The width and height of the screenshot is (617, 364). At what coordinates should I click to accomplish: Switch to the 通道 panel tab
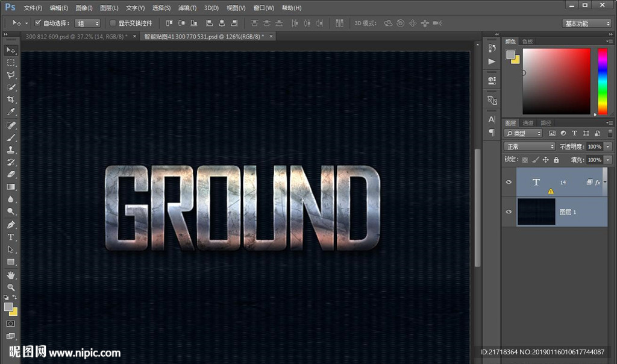(528, 123)
